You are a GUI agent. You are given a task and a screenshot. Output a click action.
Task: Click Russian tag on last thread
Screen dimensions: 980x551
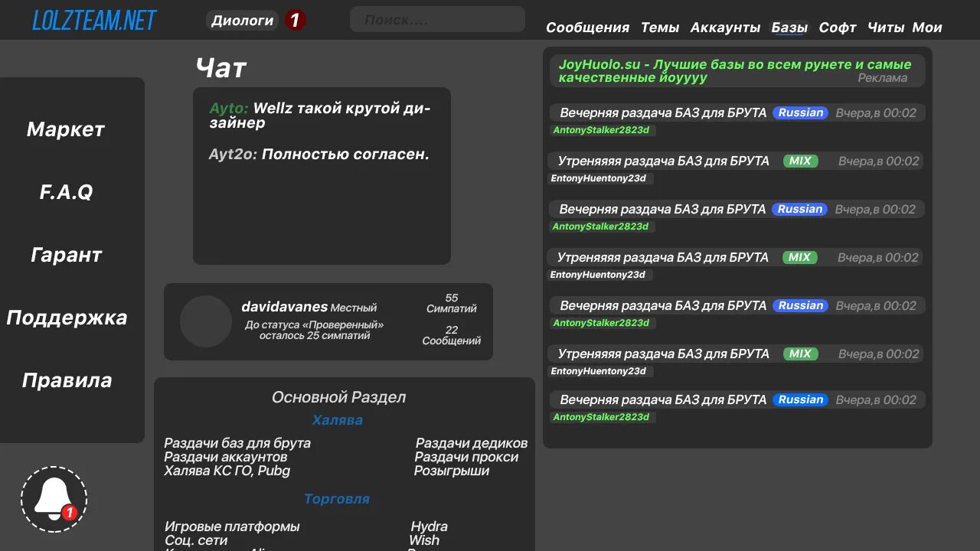tap(801, 399)
